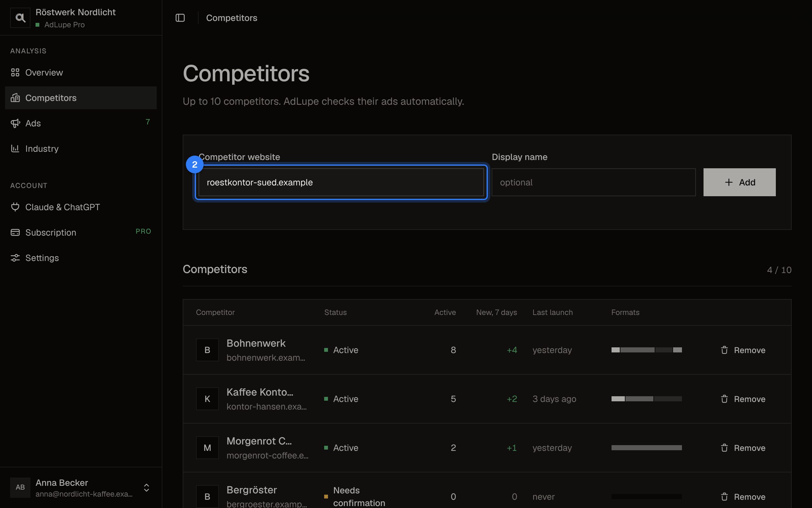Screen dimensions: 812x508
Task: Click the Subscription card icon
Action: coord(15,232)
